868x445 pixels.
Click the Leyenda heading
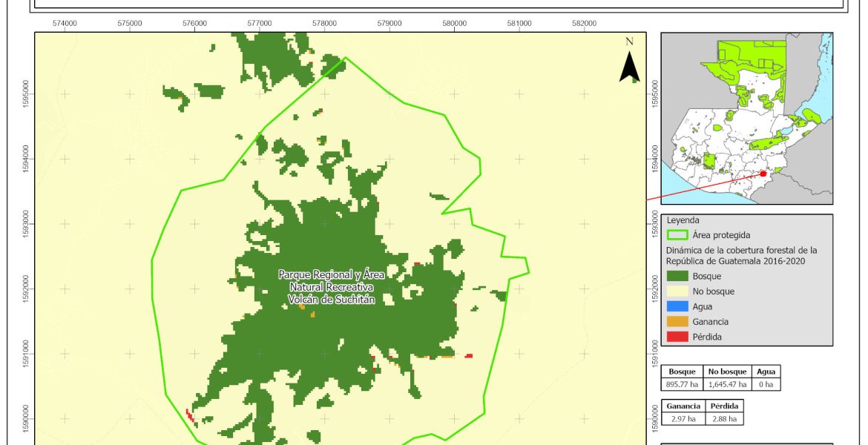pos(683,220)
